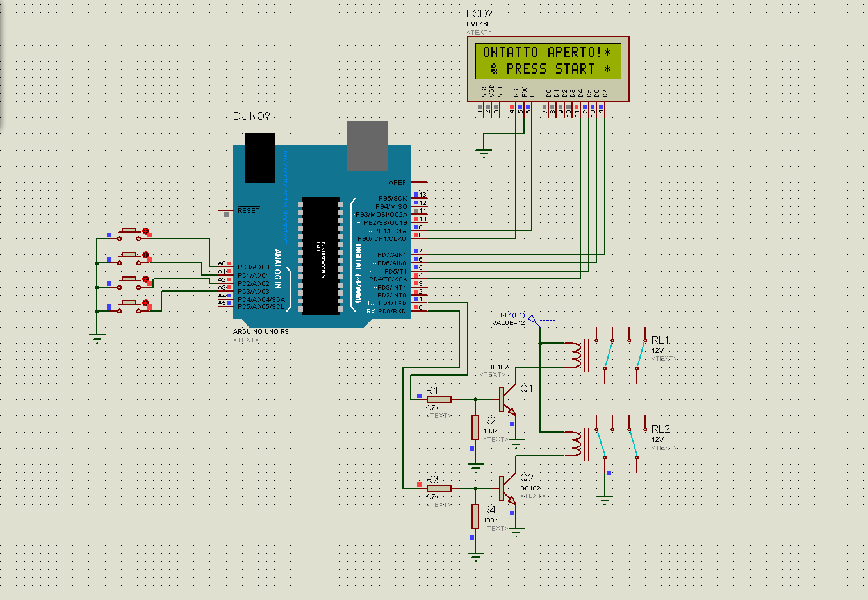868x600 pixels.
Task: Click the 'BC182' text above Q1
Action: pos(498,367)
